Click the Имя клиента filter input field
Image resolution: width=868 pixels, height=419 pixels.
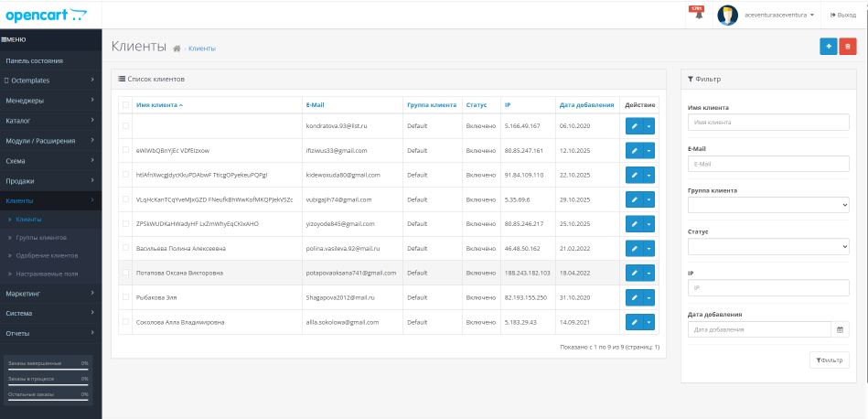768,122
